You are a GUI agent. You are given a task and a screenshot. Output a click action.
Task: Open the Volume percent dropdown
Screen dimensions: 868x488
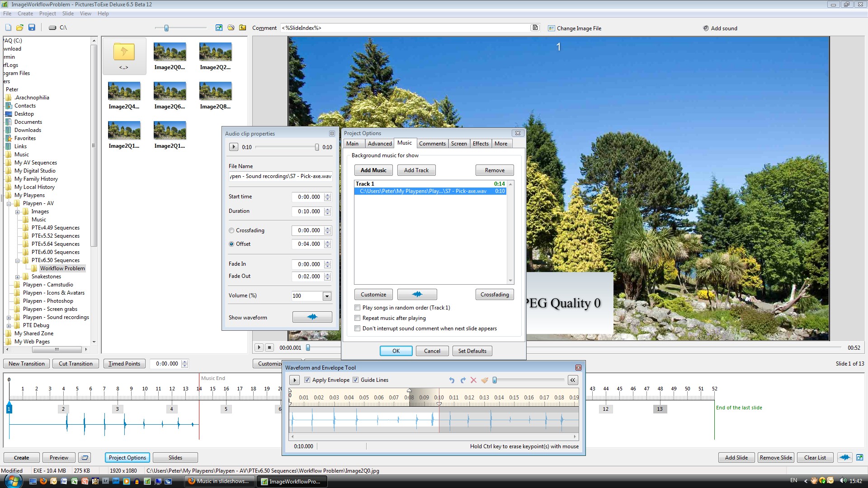[x=327, y=296]
